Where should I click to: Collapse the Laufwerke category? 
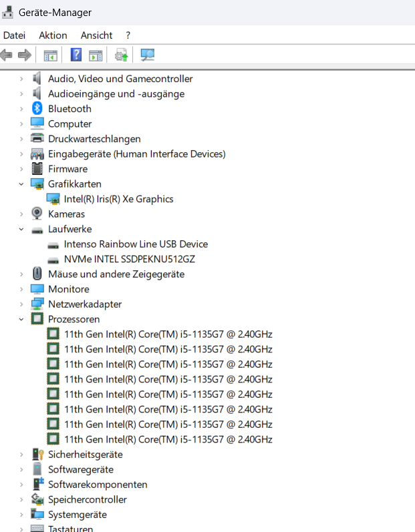pos(21,229)
